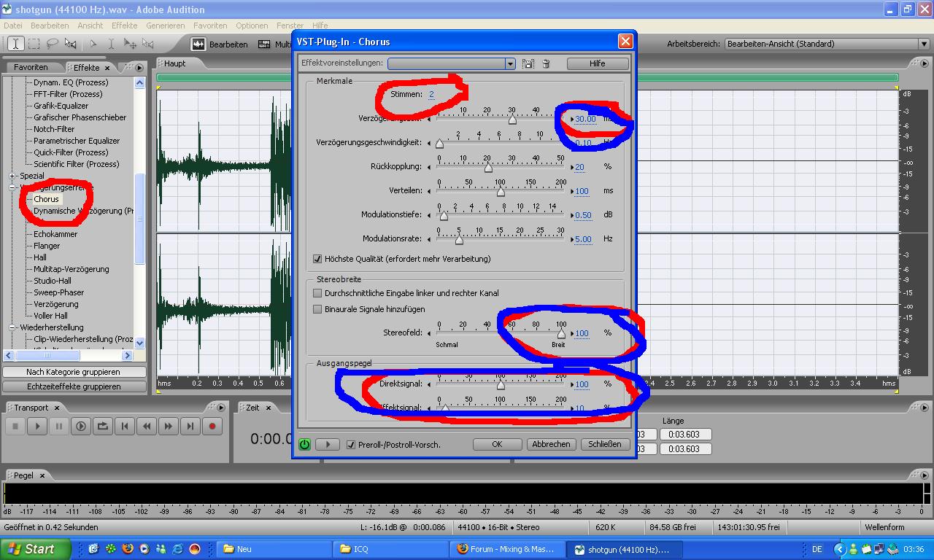Stop playback in Transport panel
Screen dimensions: 934x560
(x=15, y=427)
